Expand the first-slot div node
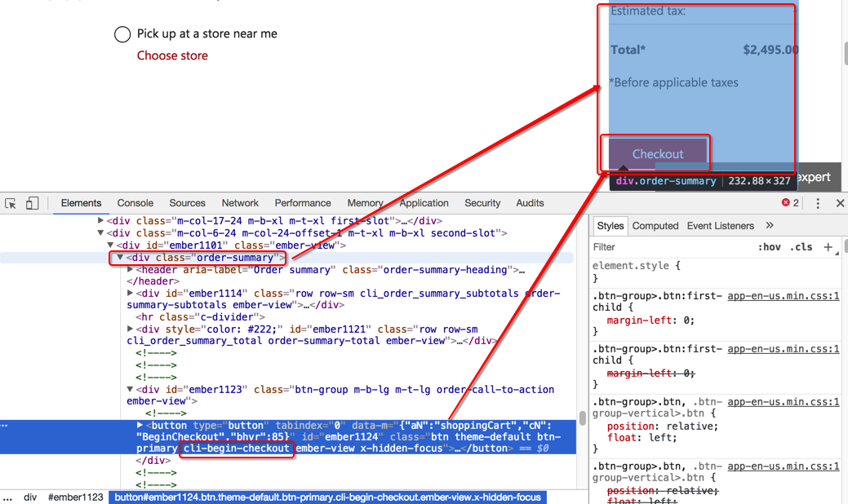Viewport: 848px width, 504px height. tap(100, 220)
